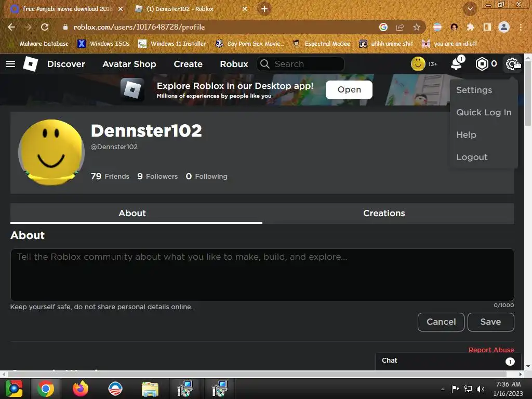Select Quick Log In from menu
Image resolution: width=532 pixels, height=399 pixels.
[484, 112]
